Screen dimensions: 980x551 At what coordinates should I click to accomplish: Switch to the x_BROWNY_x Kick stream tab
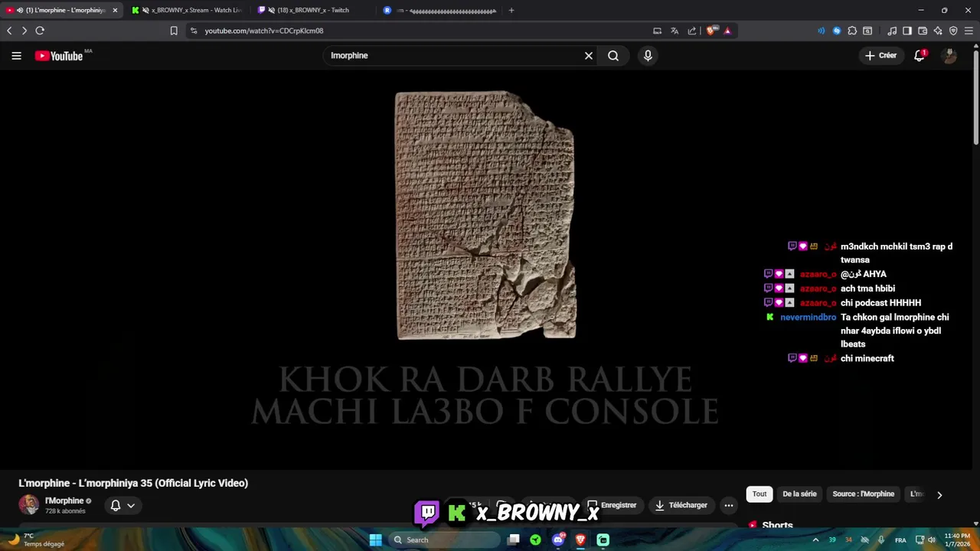click(x=188, y=10)
